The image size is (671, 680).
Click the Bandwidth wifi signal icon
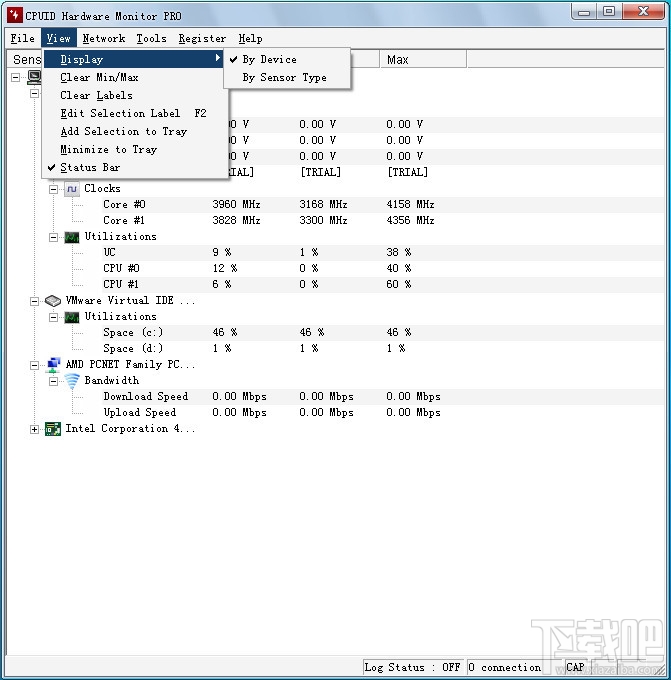tap(72, 381)
